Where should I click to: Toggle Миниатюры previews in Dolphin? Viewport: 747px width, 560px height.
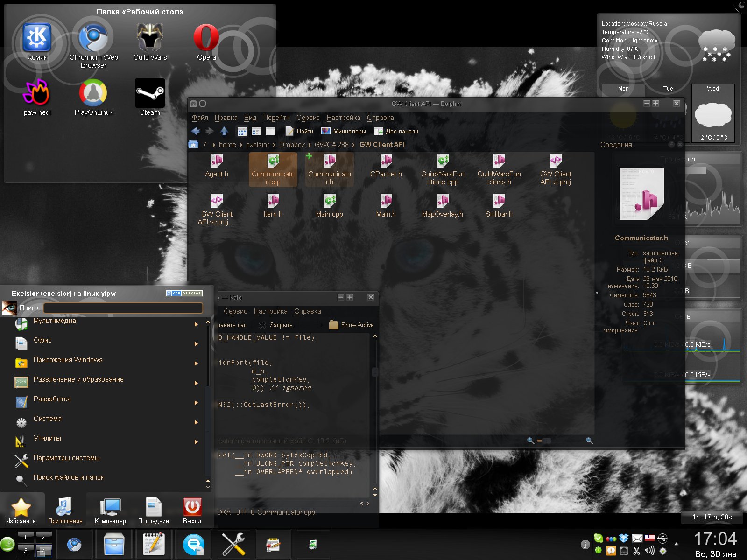pyautogui.click(x=344, y=131)
